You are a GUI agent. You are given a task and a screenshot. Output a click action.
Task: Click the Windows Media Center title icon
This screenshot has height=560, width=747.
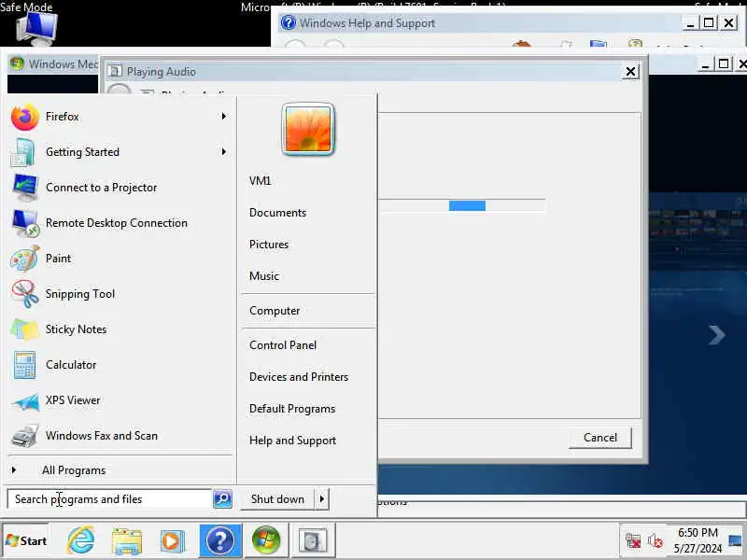point(17,63)
